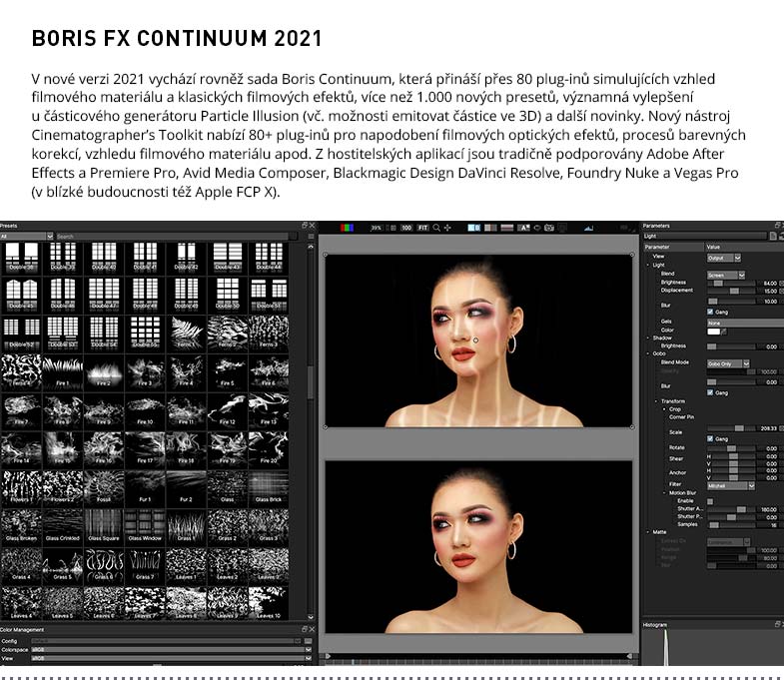The width and height of the screenshot is (784, 680).
Task: Click the white Color swatch
Action: click(x=713, y=332)
